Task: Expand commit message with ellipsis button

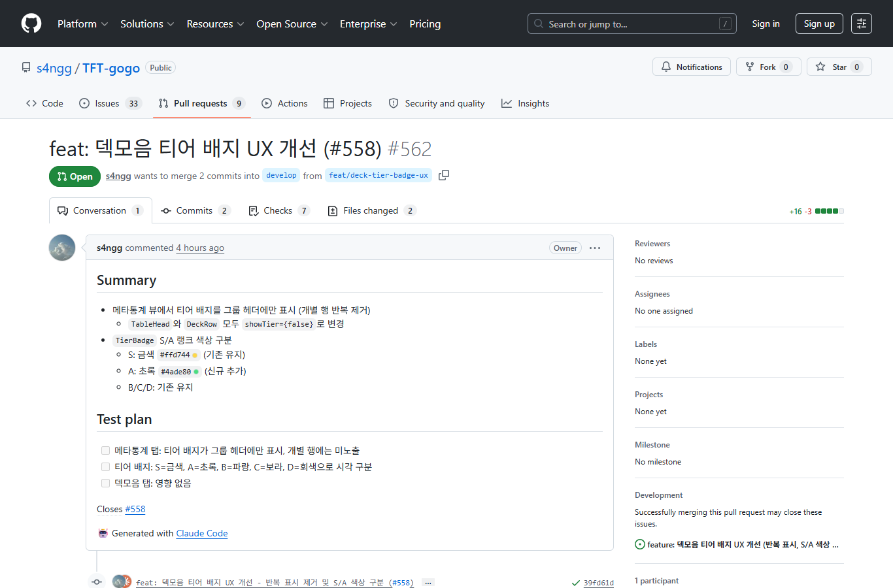Action: pyautogui.click(x=428, y=582)
